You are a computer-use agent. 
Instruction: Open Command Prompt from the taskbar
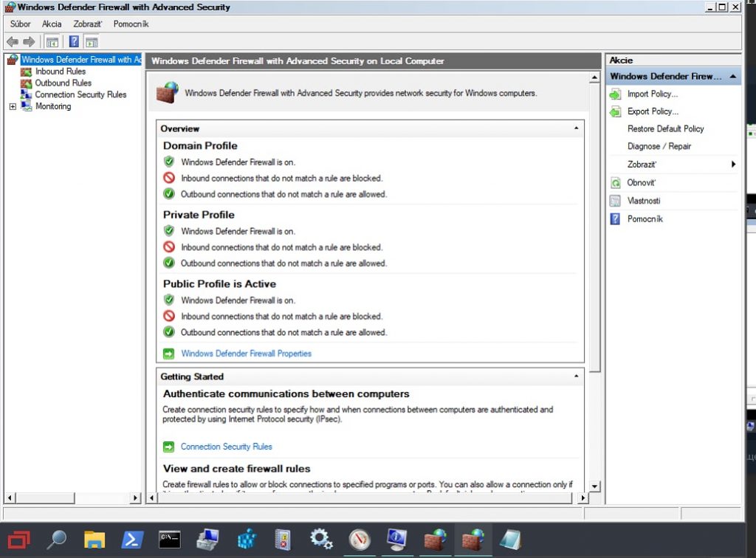click(x=170, y=540)
